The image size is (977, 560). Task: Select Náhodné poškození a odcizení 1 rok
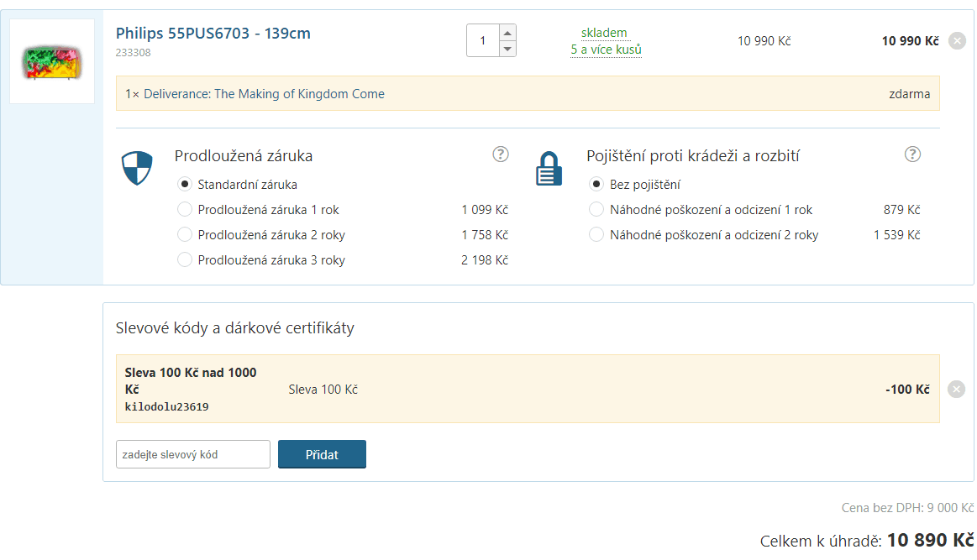(x=596, y=209)
